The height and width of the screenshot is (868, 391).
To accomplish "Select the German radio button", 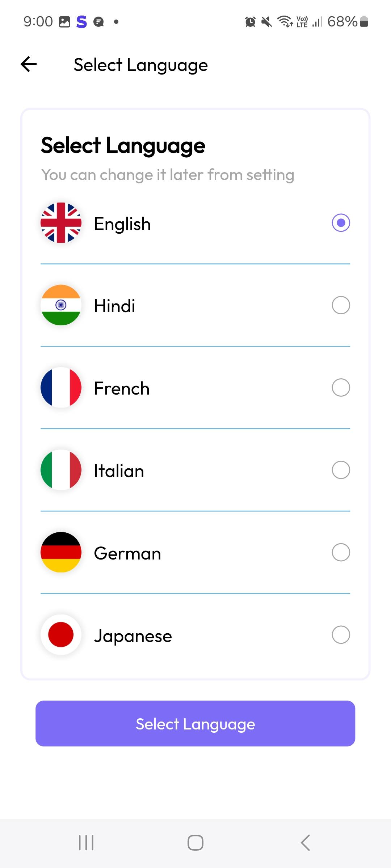I will point(341,552).
